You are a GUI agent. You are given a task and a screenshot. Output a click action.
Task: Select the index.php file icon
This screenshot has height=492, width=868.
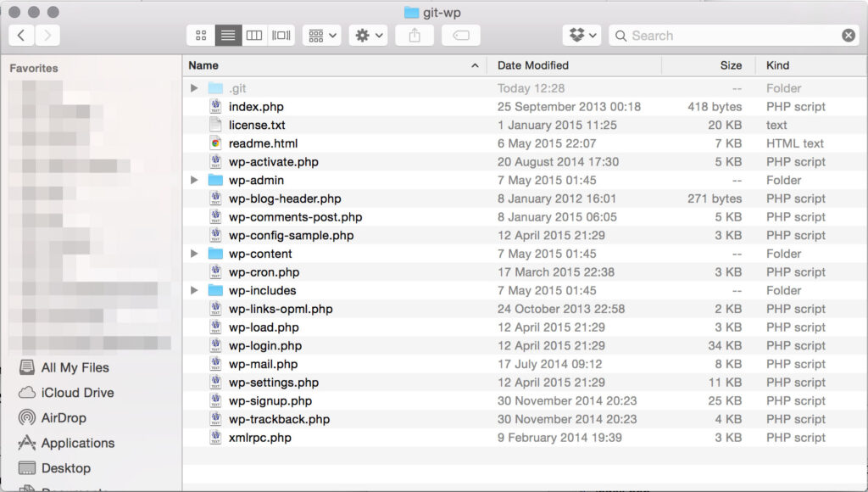click(x=215, y=106)
